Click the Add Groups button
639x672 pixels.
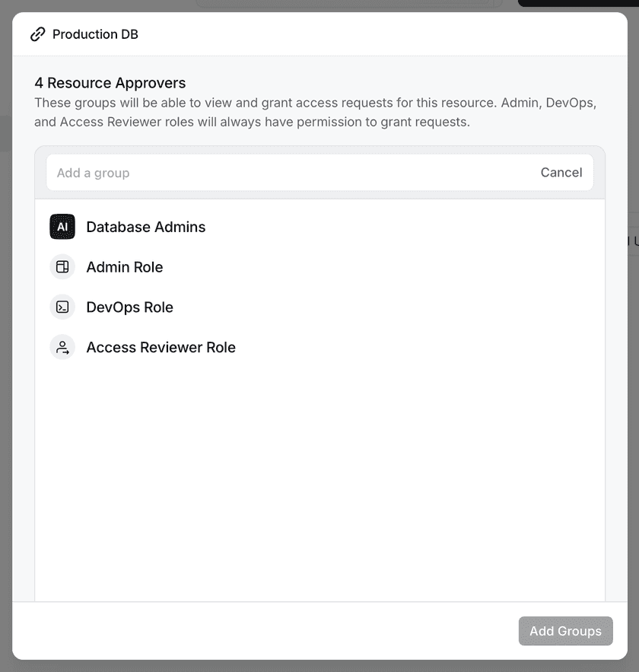(565, 631)
